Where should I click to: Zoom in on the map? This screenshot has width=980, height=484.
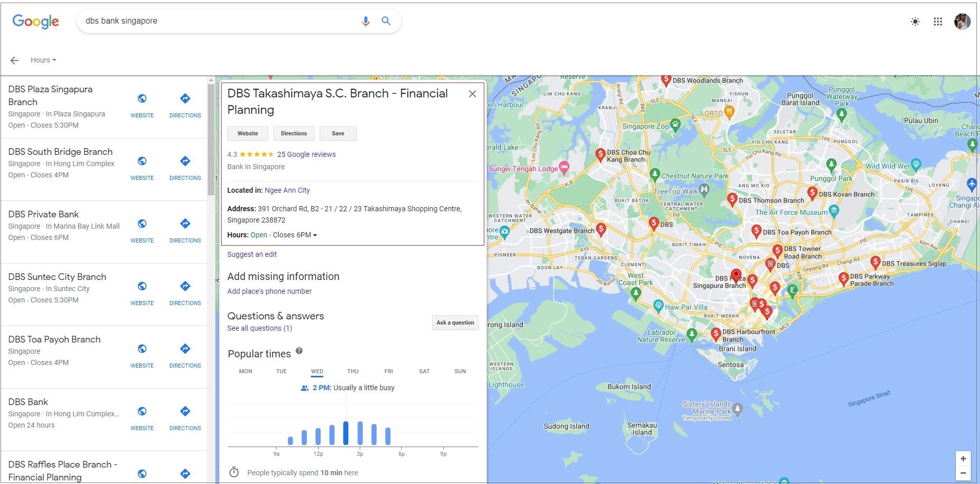pyautogui.click(x=963, y=459)
